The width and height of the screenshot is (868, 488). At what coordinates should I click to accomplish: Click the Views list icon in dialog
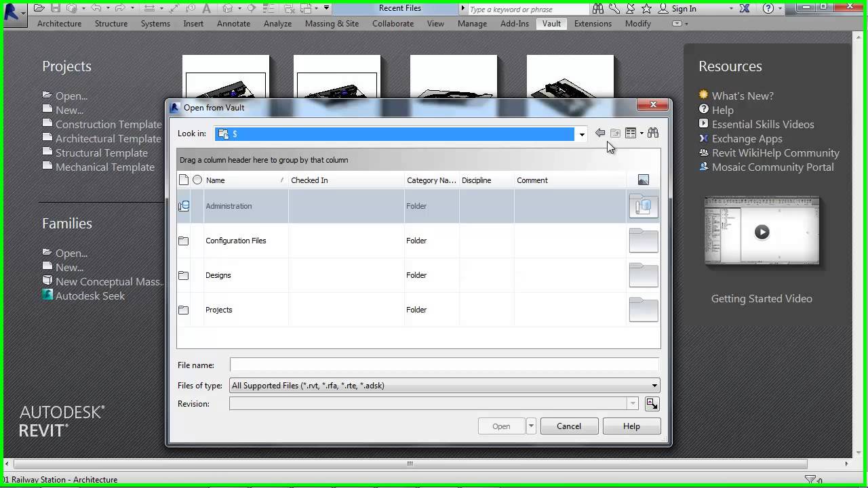(x=631, y=134)
